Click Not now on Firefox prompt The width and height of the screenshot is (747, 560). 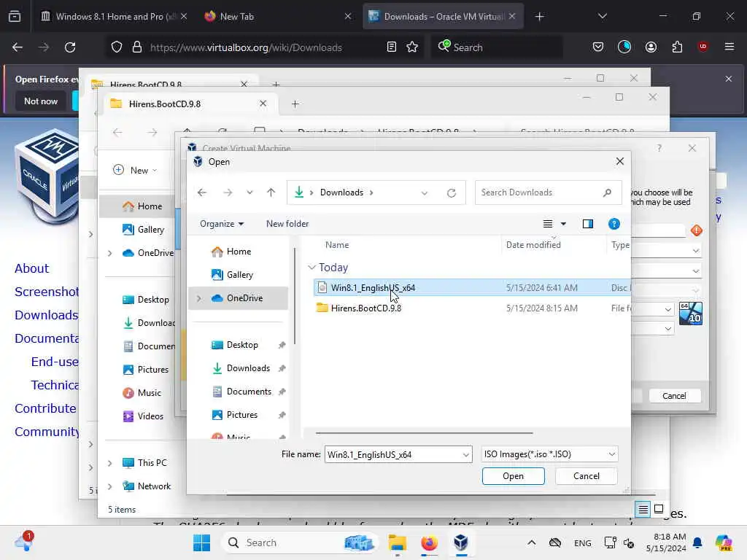coord(41,101)
